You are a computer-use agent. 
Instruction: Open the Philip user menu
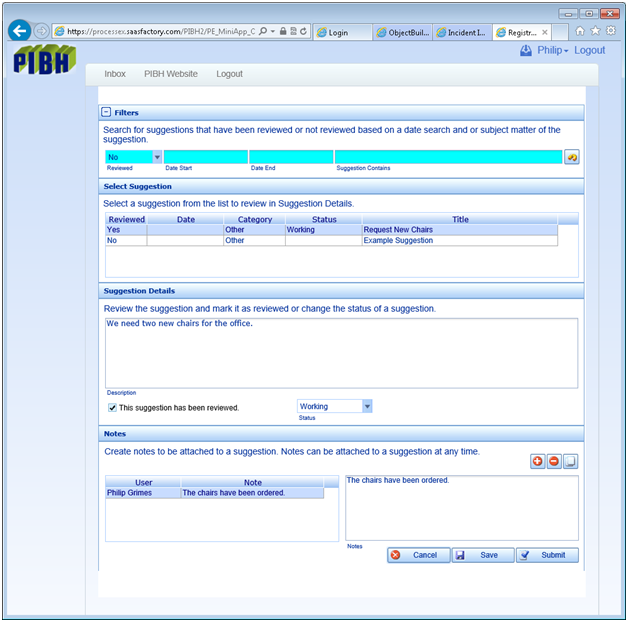553,50
